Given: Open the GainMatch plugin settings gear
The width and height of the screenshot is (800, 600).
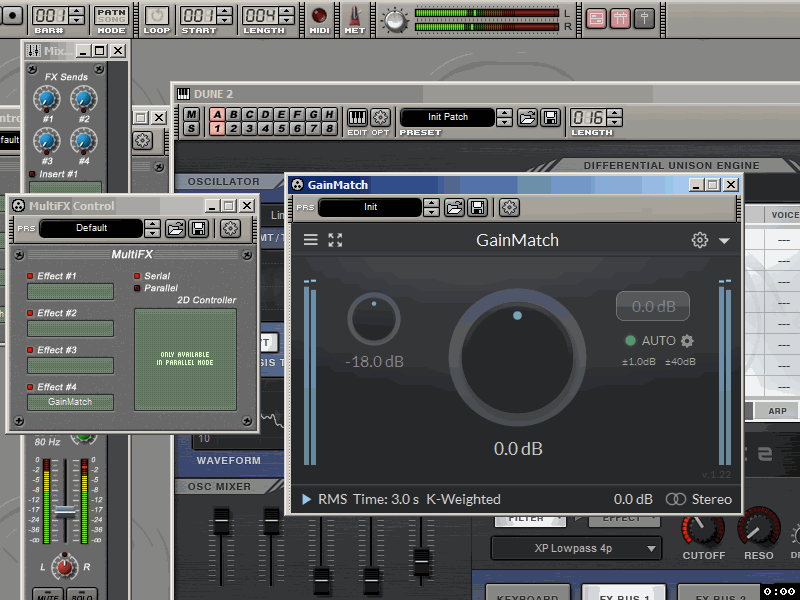Looking at the screenshot, I should click(699, 240).
